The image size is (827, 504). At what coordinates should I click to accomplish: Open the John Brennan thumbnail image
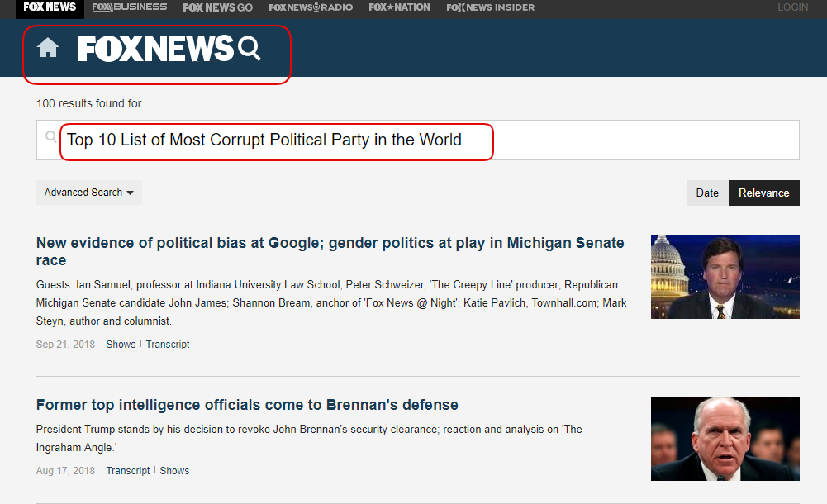tap(725, 439)
